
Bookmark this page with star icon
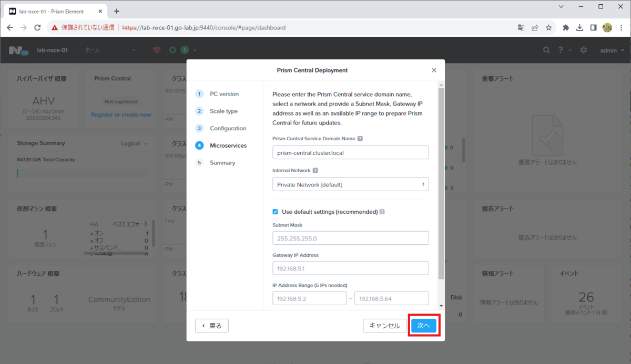548,27
